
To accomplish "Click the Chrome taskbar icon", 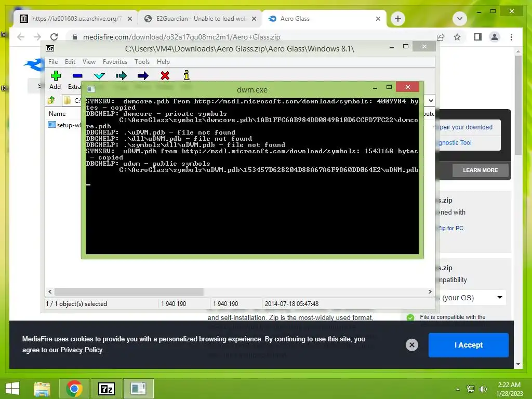I will [x=74, y=389].
